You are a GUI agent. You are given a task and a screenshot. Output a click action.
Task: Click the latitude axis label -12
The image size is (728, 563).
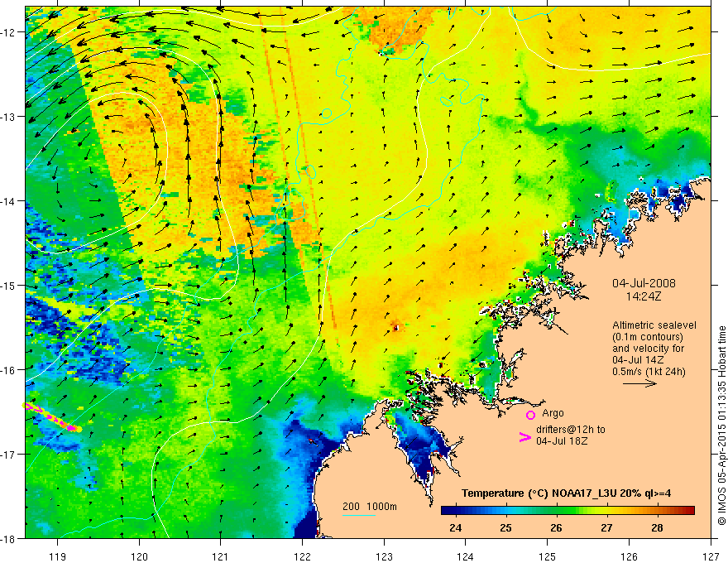[x=8, y=32]
